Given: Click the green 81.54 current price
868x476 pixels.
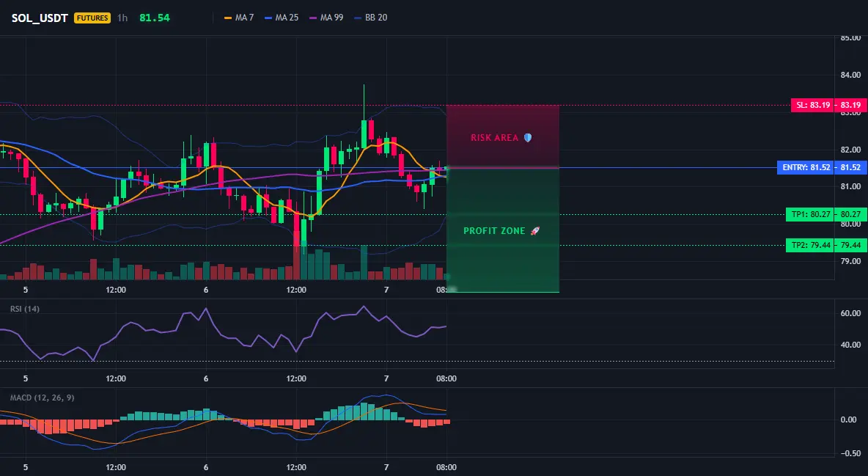Looking at the screenshot, I should click(155, 18).
